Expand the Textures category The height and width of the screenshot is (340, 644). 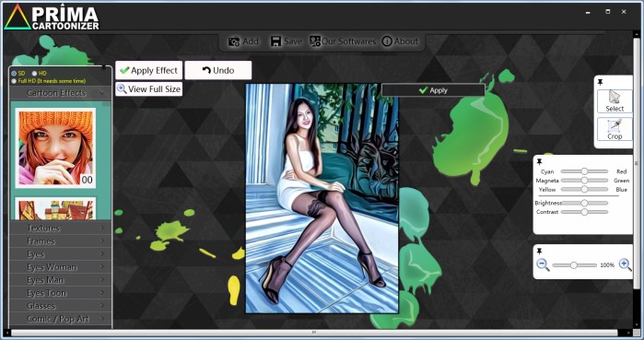[60, 228]
